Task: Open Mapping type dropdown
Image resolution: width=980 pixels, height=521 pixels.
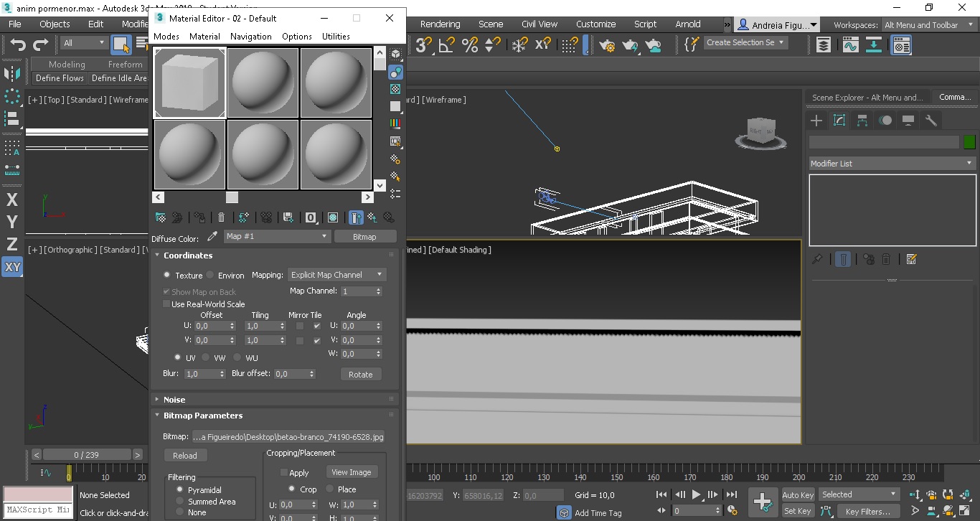Action: click(x=336, y=275)
